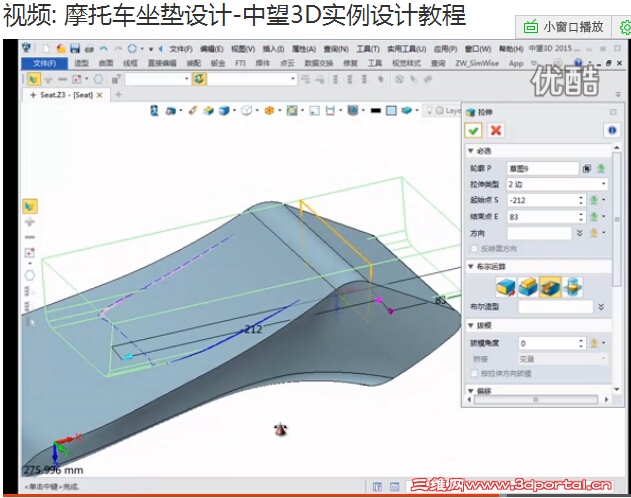Click the New file icon in the quick access bar
631x498 pixels.
point(47,49)
